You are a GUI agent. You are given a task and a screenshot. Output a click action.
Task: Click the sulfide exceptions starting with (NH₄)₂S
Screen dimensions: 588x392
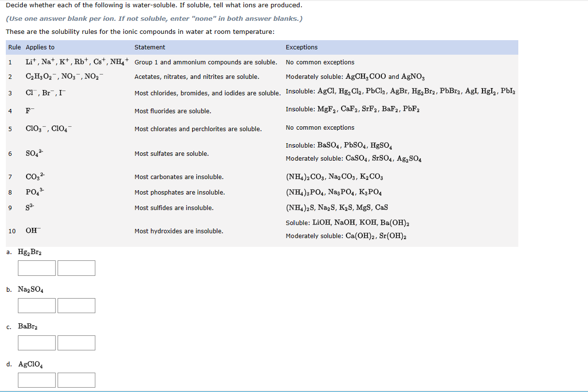[337, 208]
